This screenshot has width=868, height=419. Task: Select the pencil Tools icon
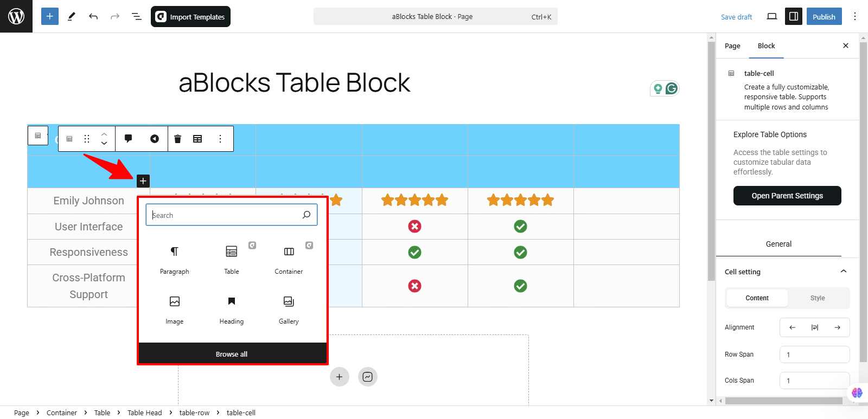(x=72, y=16)
